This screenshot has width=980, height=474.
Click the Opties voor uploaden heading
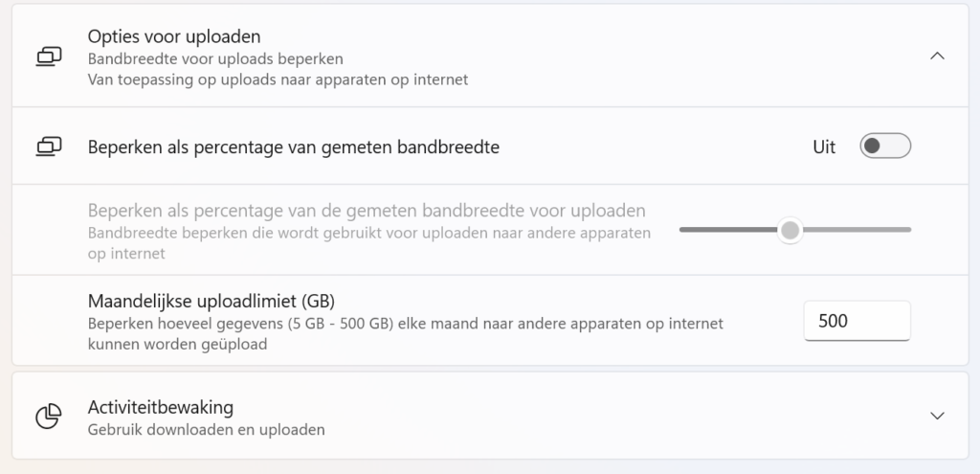click(x=174, y=37)
